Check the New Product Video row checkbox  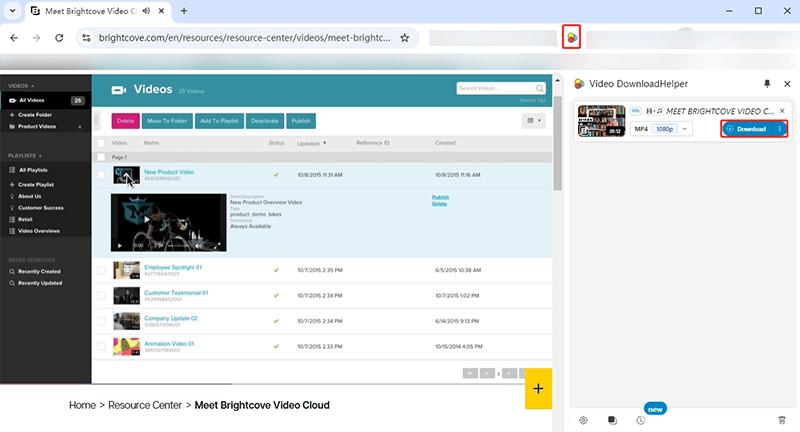(x=100, y=174)
